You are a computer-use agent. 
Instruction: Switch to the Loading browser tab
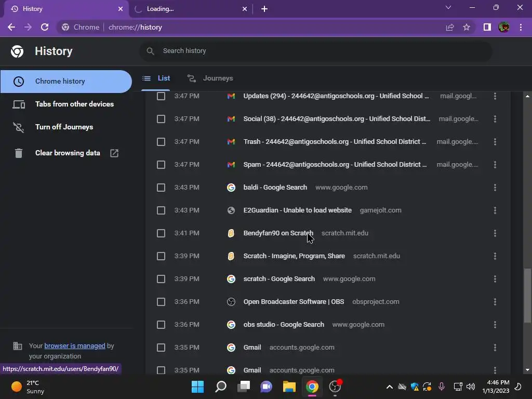[191, 9]
